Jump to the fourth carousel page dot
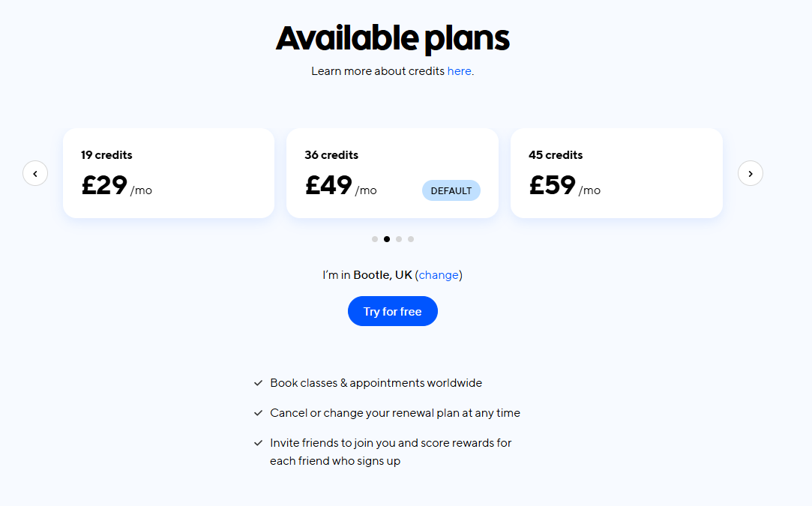 411,239
